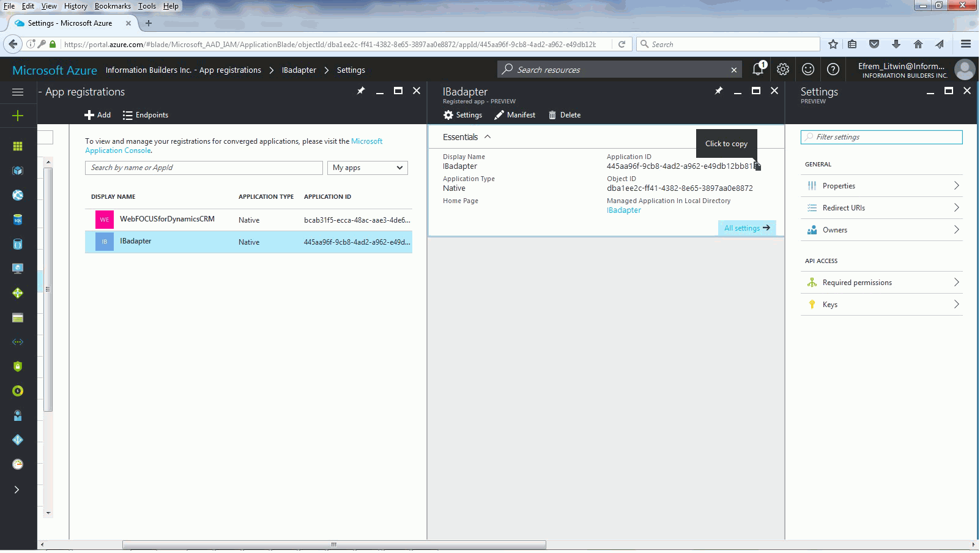Viewport: 980px width, 553px height.
Task: Collapse the Essentials section
Action: pos(488,137)
